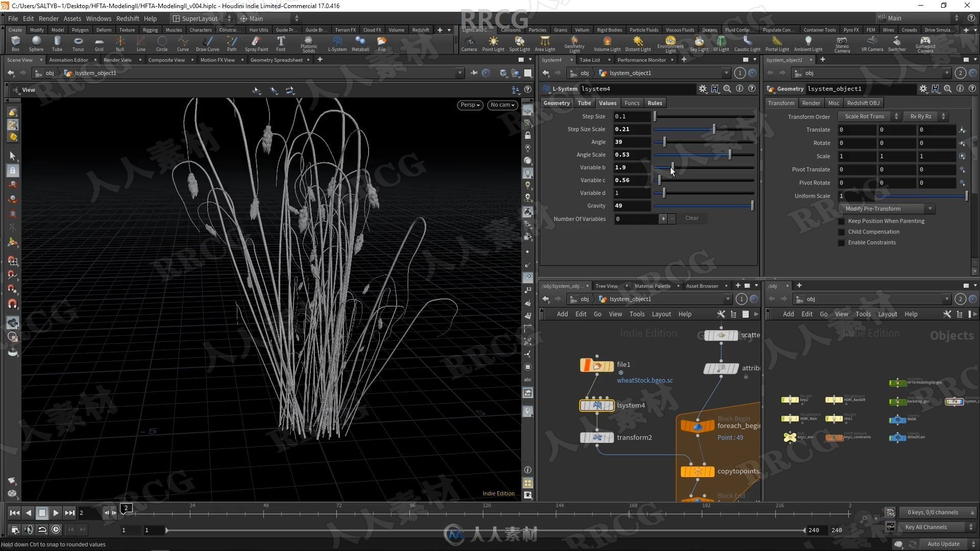The image size is (980, 551).
Task: Toggle Keep Position When Parenting
Action: [843, 221]
